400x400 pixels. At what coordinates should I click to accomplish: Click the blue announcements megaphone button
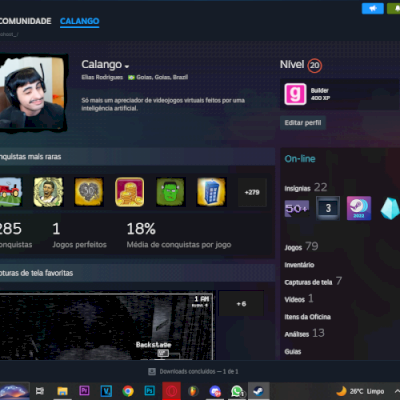(x=373, y=8)
